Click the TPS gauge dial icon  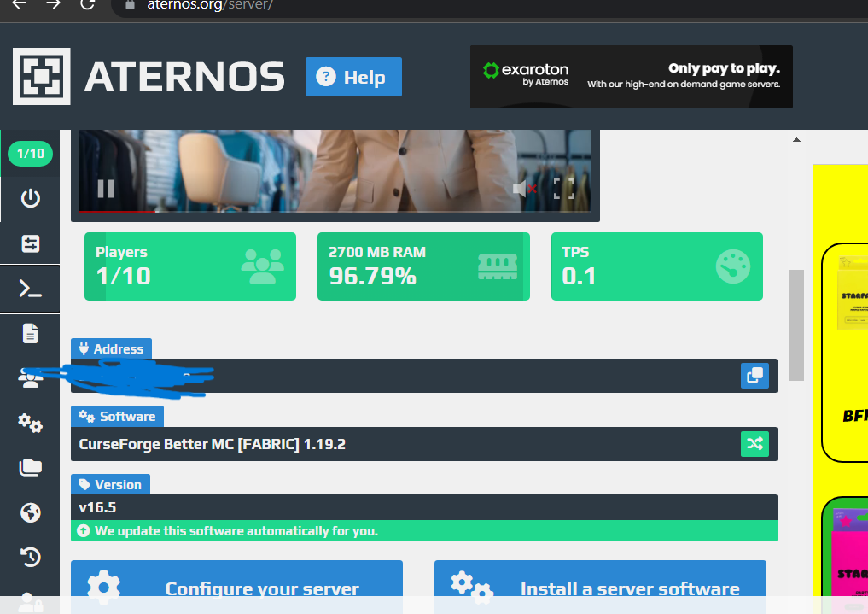tap(733, 266)
